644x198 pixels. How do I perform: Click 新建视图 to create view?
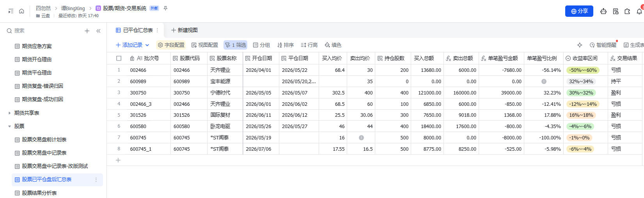click(x=185, y=30)
